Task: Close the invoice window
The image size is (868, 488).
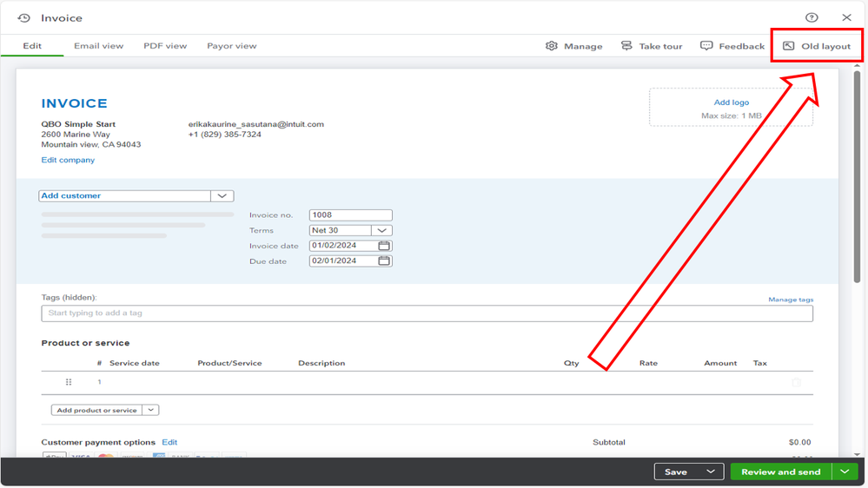Action: pos(846,17)
